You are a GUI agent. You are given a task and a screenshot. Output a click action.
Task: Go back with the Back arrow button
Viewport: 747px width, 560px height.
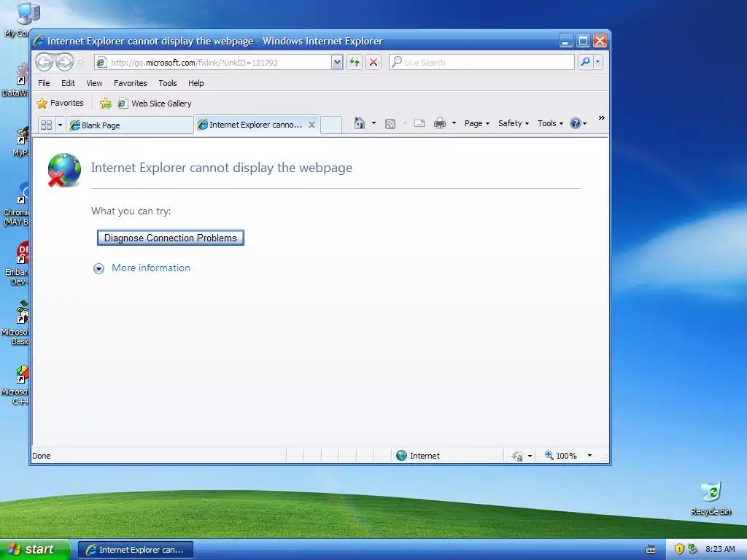pos(44,62)
